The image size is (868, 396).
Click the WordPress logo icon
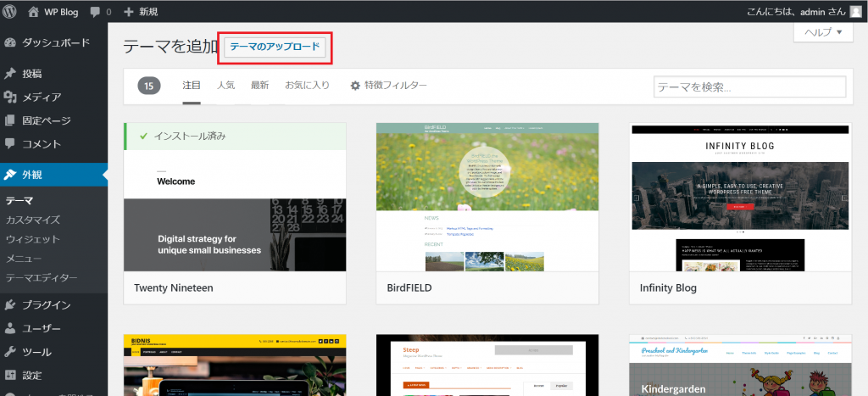(x=10, y=12)
